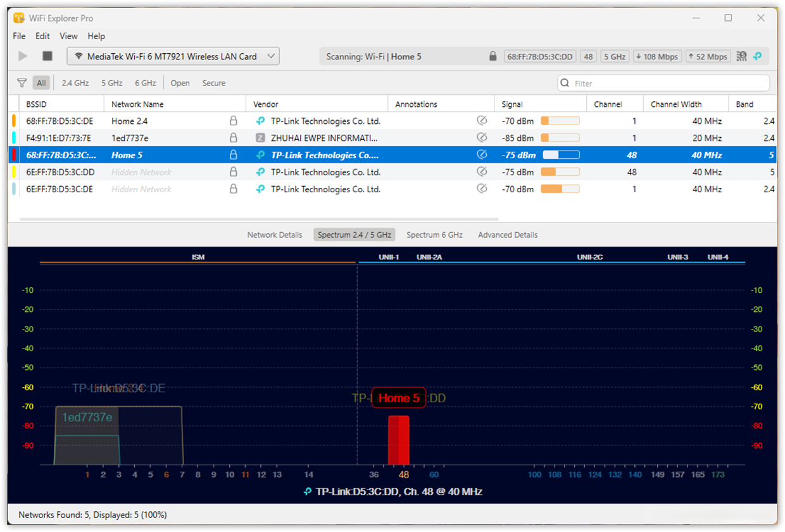Toggle the 5 GHz band filter

(111, 82)
